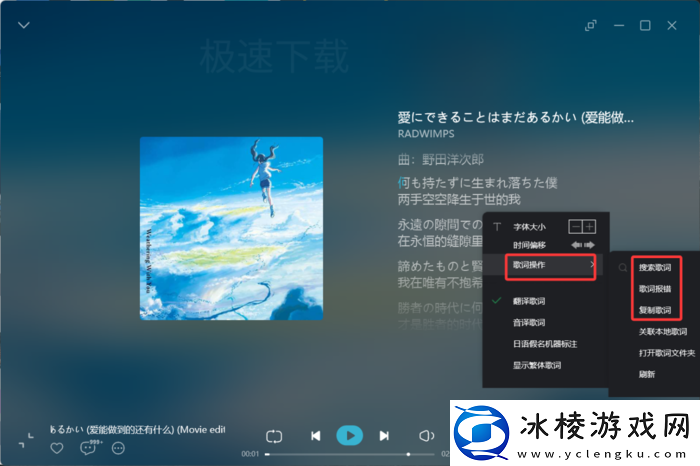Screen dimensions: 700x466
Task: Select 关联本地歌词 in the submenu
Action: pyautogui.click(x=662, y=332)
